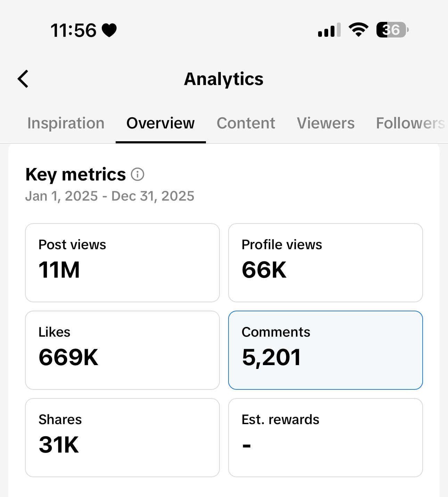Tap the Est. rewards card
Viewport: 448px width, 497px height.
[325, 437]
